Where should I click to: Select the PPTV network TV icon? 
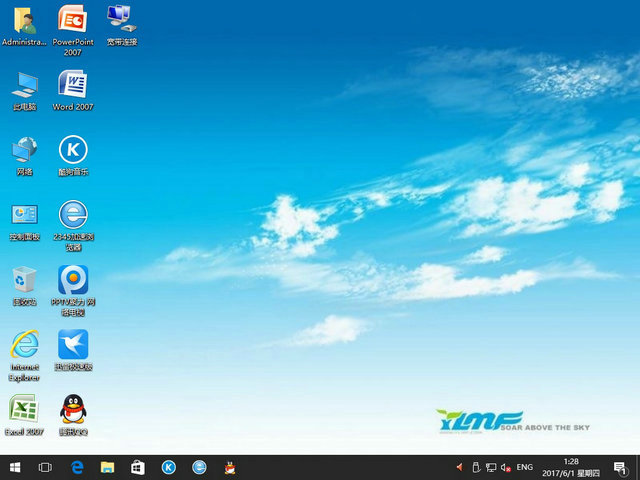point(72,279)
